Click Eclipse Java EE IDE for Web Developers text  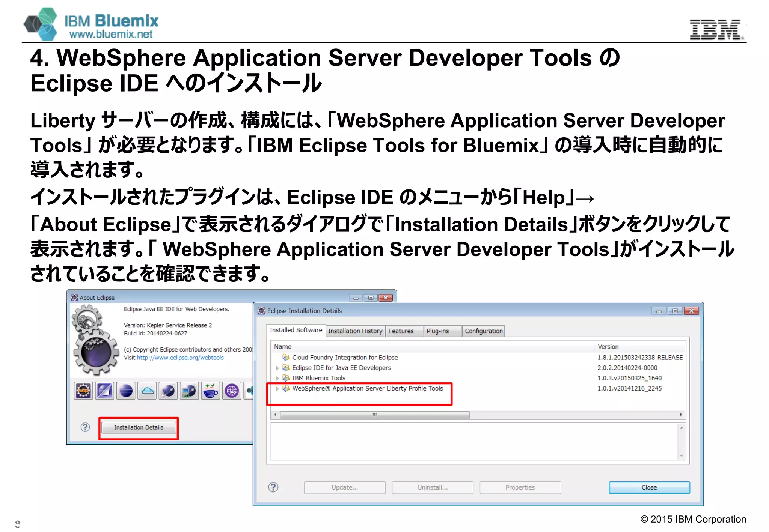[176, 309]
